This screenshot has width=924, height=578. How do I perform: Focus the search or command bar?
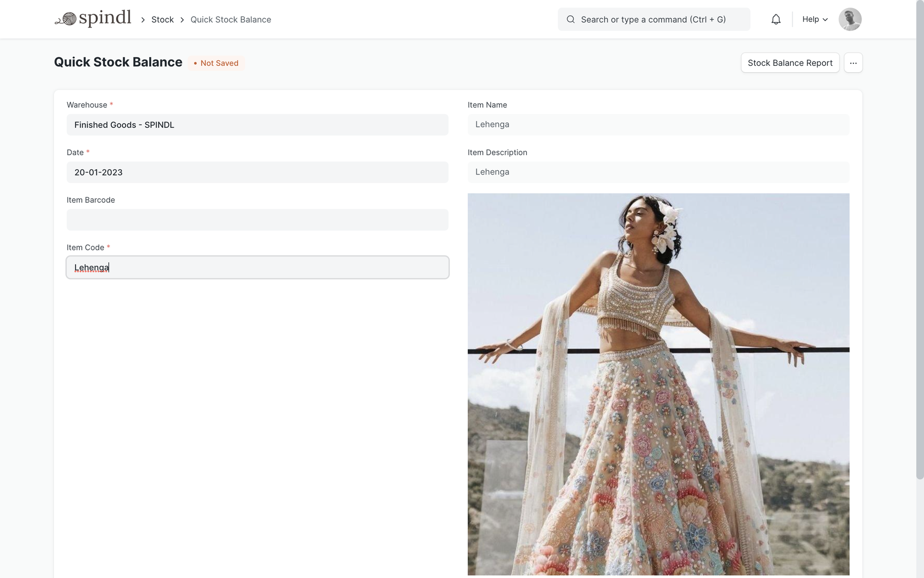653,19
